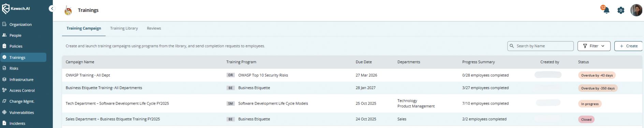644x128 pixels.
Task: Click the Due Date column header
Action: tap(364, 62)
